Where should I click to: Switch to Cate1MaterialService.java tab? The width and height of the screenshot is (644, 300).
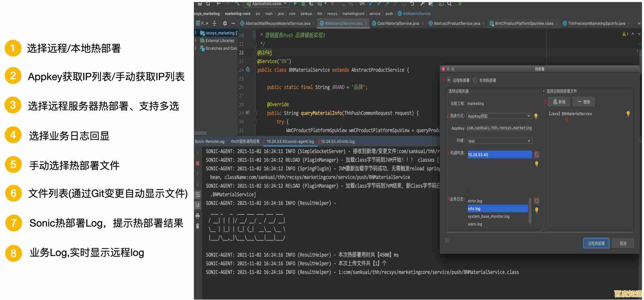click(398, 23)
